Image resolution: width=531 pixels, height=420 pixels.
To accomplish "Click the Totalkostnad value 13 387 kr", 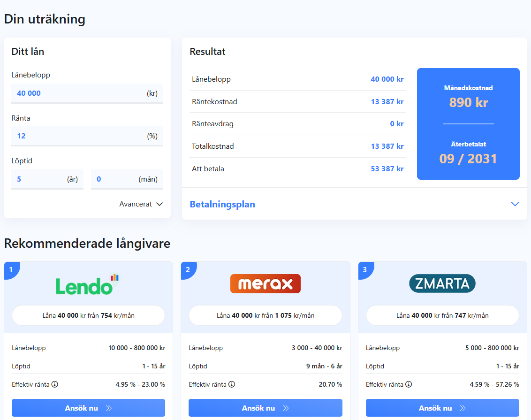I will click(x=387, y=146).
